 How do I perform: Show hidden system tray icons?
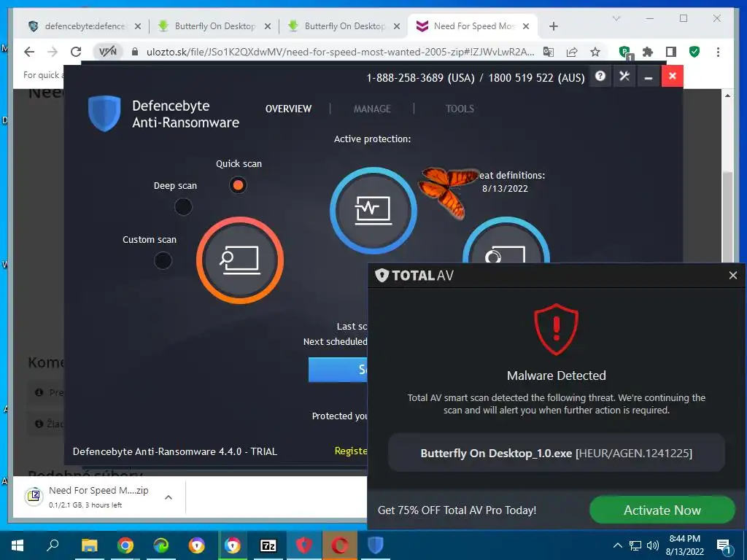click(617, 545)
